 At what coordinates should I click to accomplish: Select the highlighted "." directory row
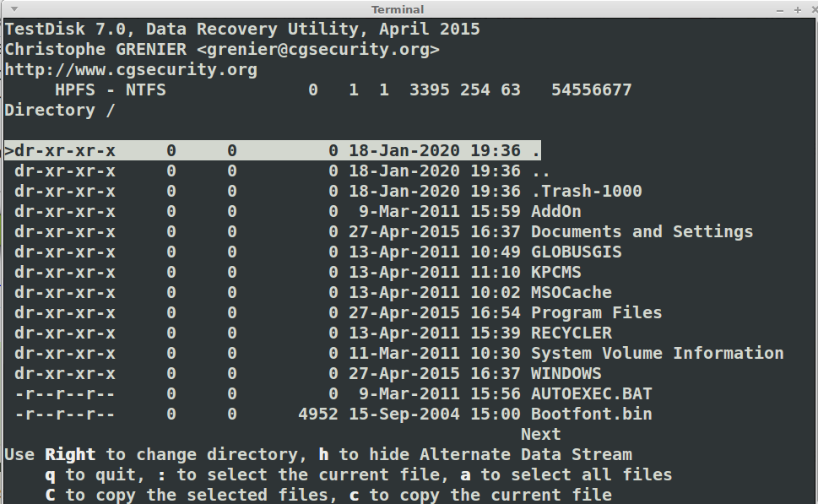click(x=273, y=150)
